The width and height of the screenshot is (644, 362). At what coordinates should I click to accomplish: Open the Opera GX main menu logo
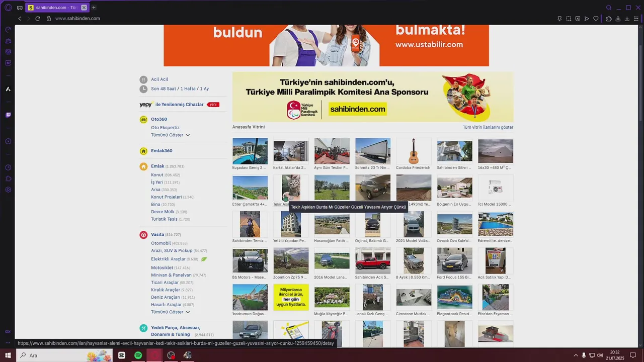[x=8, y=8]
